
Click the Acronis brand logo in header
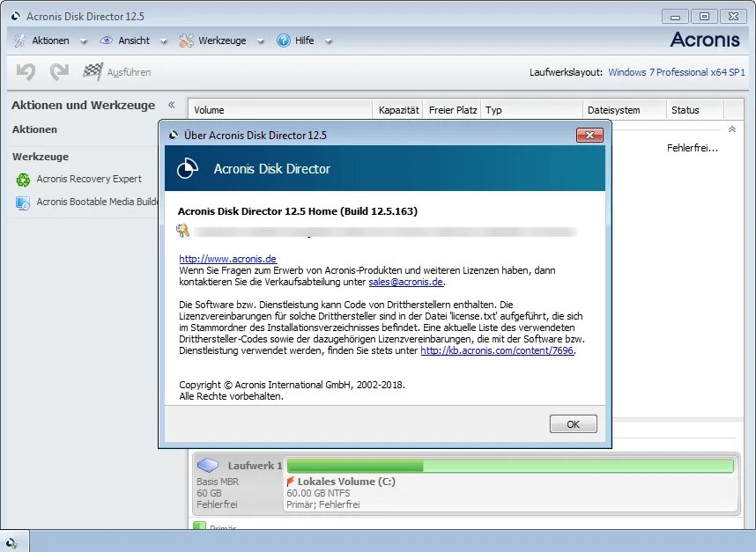(705, 40)
